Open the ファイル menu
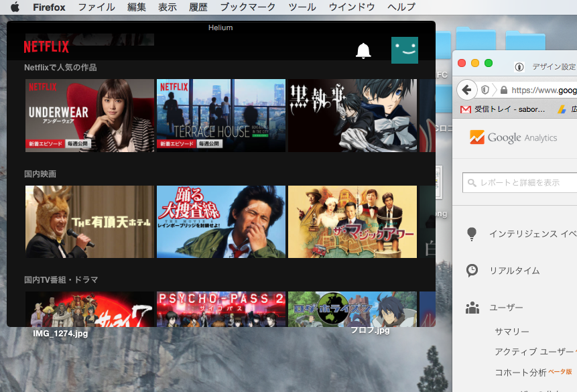This screenshot has width=577, height=392. point(97,7)
